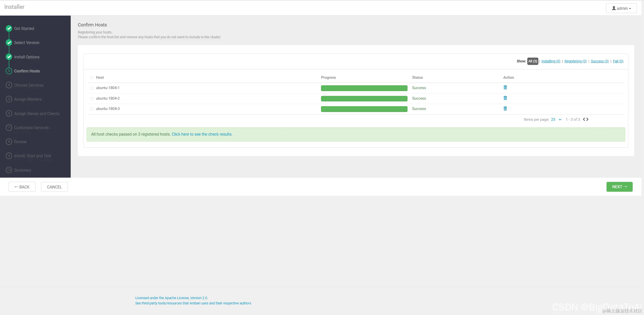This screenshot has height=315, width=644.
Task: Expand Items per page dropdown
Action: click(x=556, y=120)
